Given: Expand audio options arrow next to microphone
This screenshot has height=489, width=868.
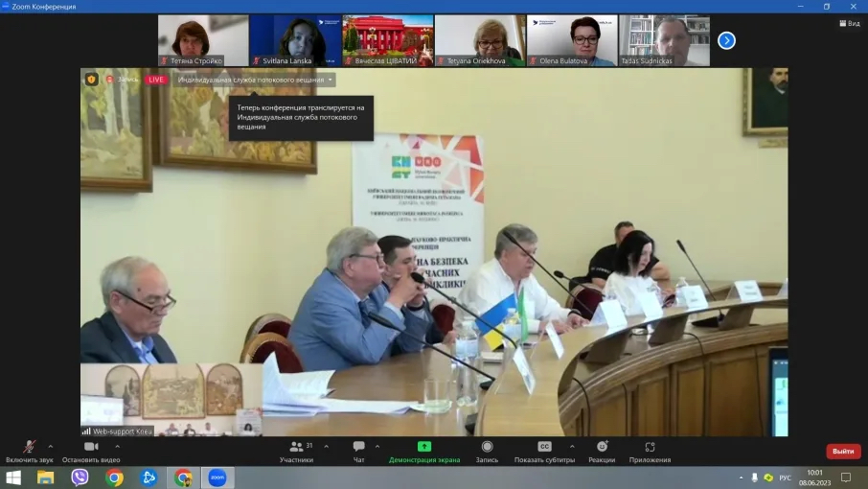Looking at the screenshot, I should 50,446.
